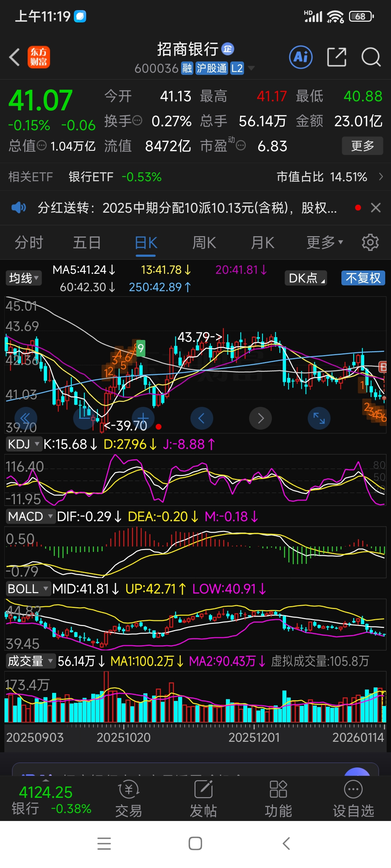The height and width of the screenshot is (868, 391).
Task: Tap the chart drawing tool button
Action: pyautogui.click(x=84, y=418)
